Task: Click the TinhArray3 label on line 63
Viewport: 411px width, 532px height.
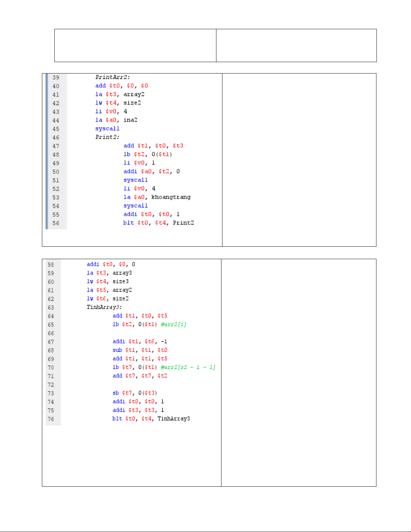Action: tap(104, 307)
